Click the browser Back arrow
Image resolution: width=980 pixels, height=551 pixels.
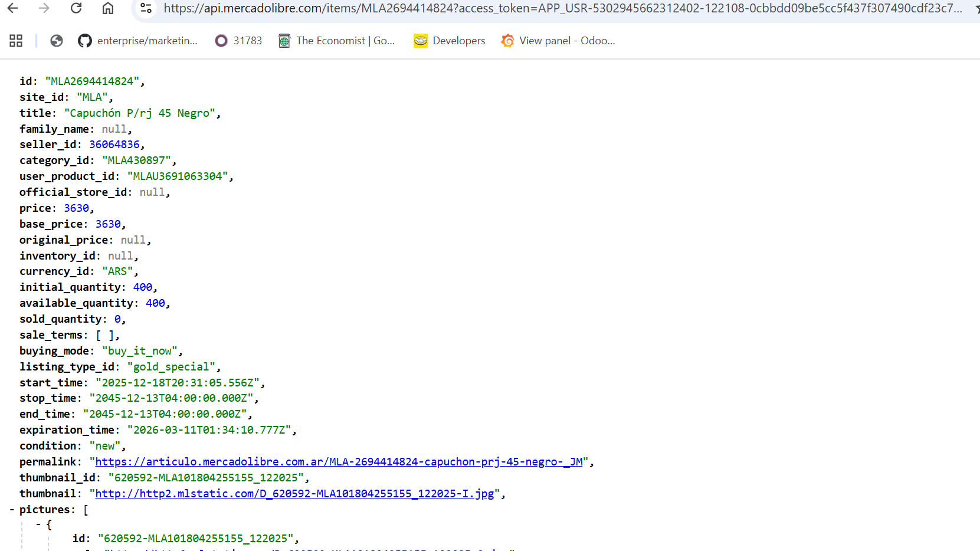pos(12,8)
